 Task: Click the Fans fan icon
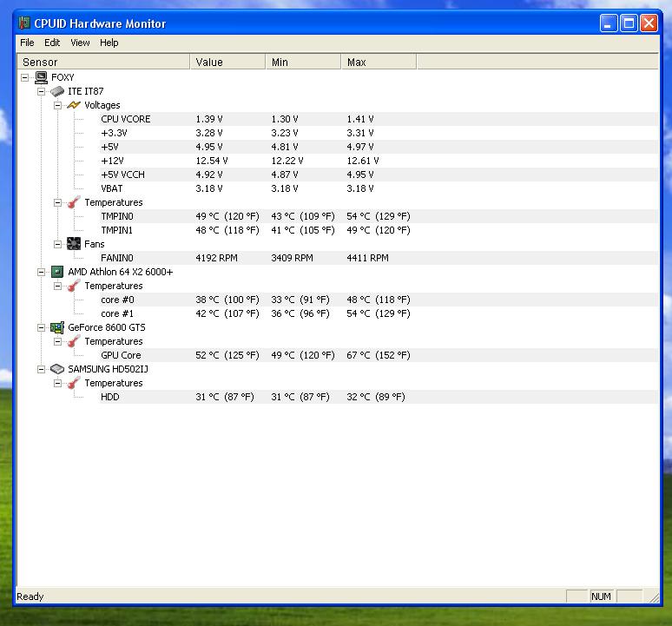click(x=74, y=244)
